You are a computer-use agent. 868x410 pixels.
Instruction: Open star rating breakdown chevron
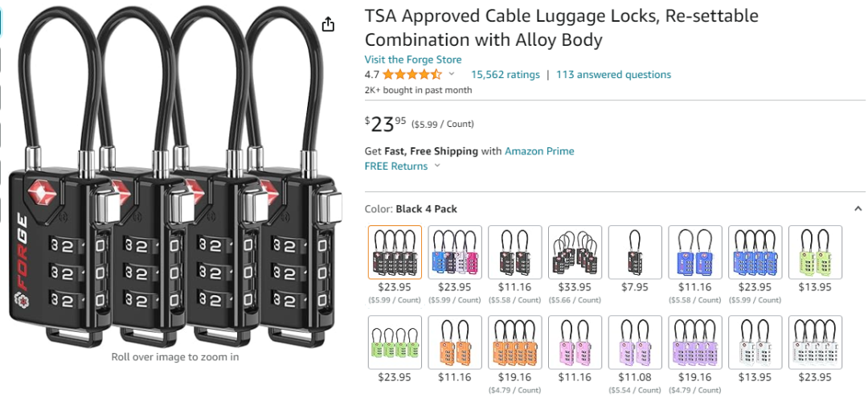click(x=451, y=74)
